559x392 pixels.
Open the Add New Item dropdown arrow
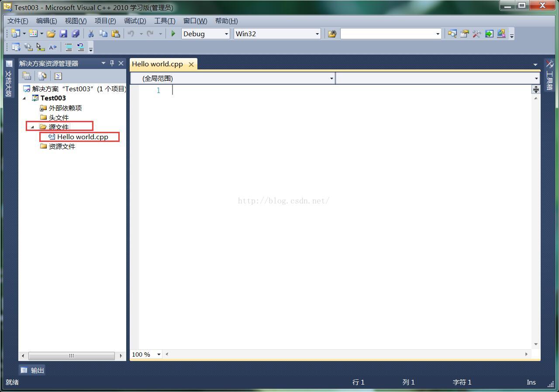[x=41, y=34]
